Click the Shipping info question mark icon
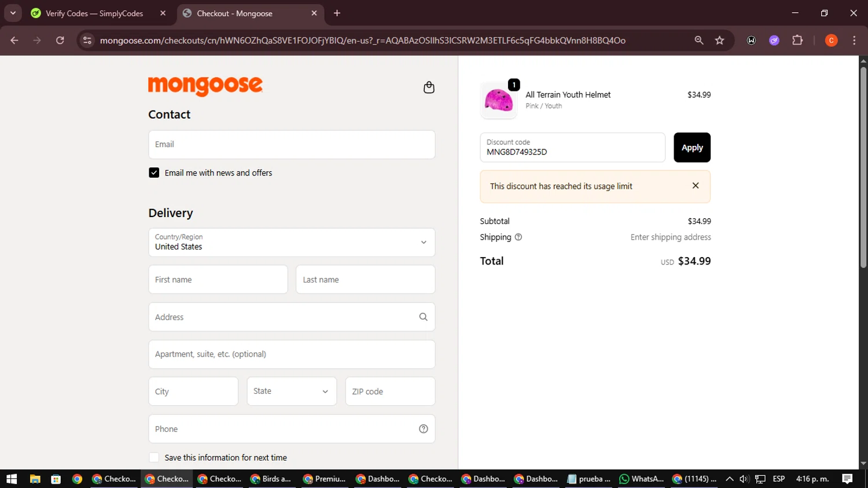 click(x=518, y=237)
